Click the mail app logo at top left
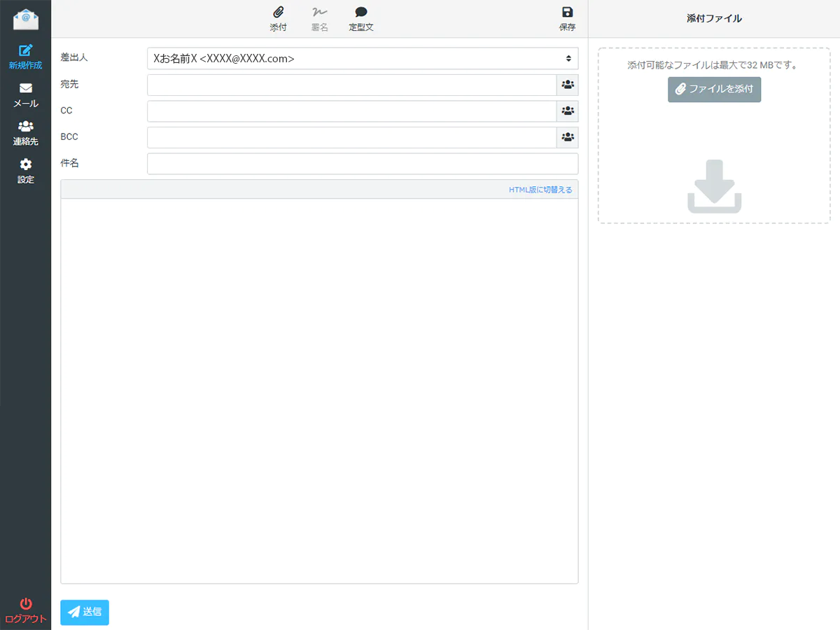 tap(26, 18)
